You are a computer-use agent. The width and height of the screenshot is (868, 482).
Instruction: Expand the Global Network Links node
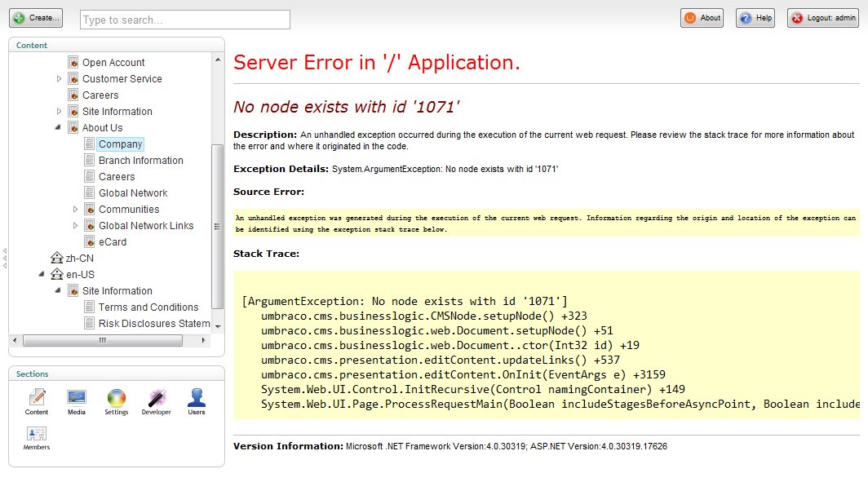pos(75,226)
